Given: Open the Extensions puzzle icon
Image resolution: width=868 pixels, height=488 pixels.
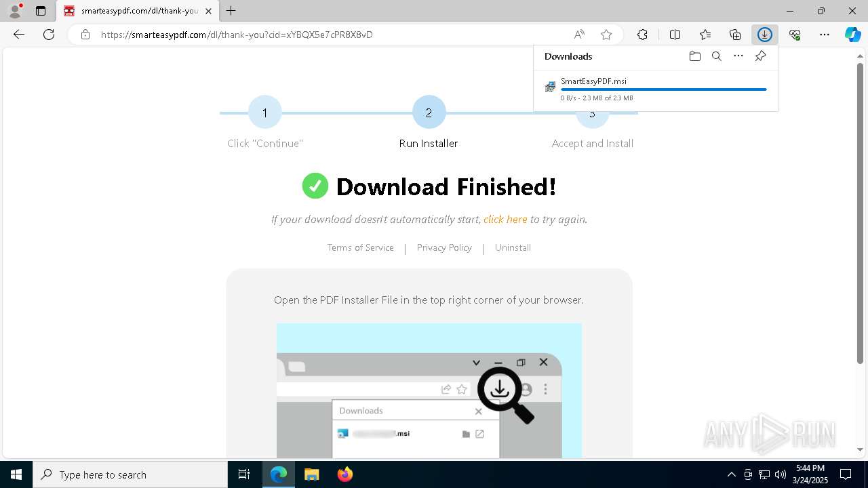Looking at the screenshot, I should coord(642,35).
